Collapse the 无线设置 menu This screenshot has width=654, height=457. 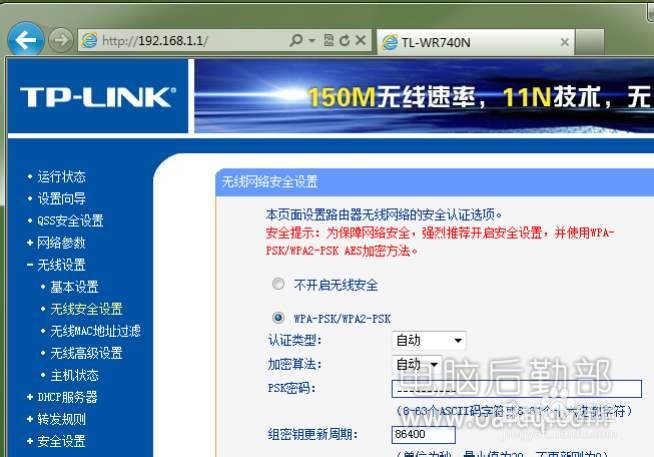coord(61,265)
